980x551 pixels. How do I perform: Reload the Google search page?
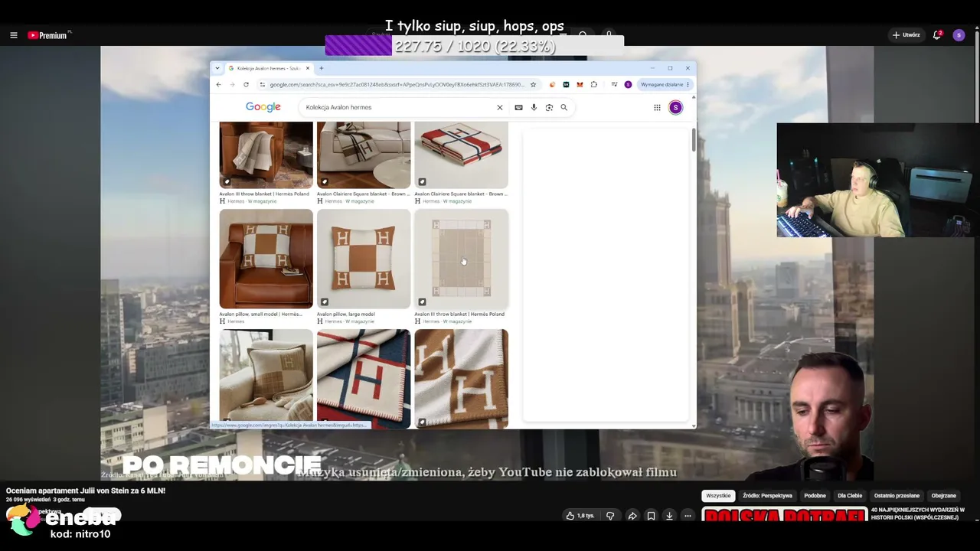click(246, 84)
